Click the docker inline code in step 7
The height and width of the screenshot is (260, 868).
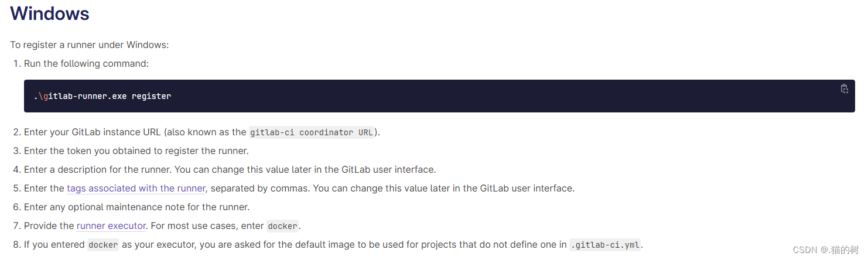[283, 226]
